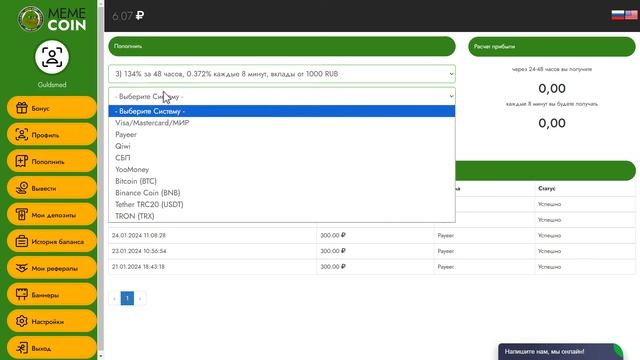Click the 6.07 ₽ balance display
The image size is (640, 360).
128,16
